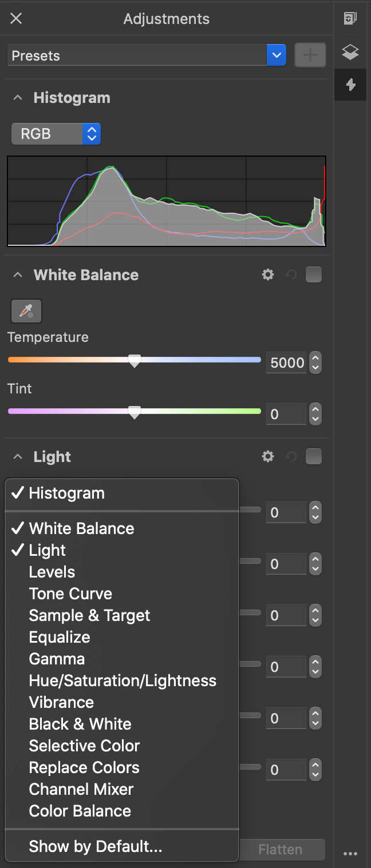Open White Balance settings gear
Image resolution: width=371 pixels, height=868 pixels.
tap(268, 275)
